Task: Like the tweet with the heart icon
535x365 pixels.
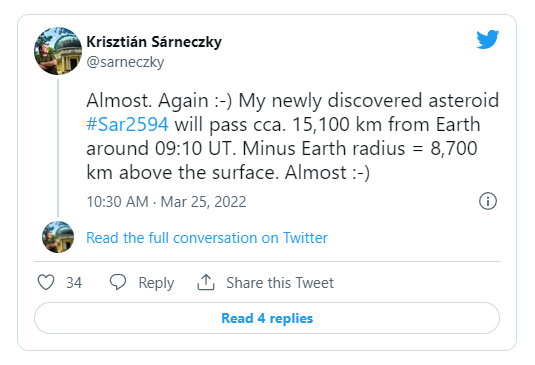Action: 46,282
